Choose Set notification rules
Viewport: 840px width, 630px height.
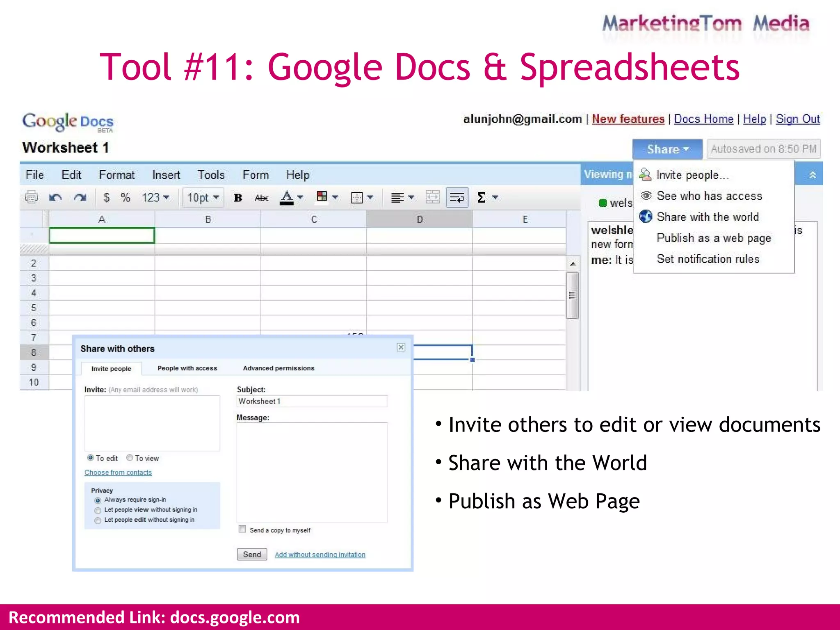[x=708, y=259]
